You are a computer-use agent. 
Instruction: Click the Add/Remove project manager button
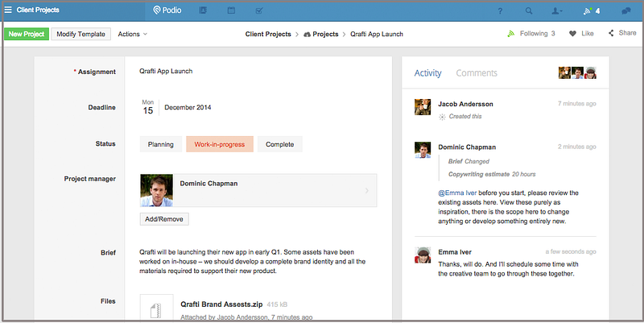[x=164, y=219]
